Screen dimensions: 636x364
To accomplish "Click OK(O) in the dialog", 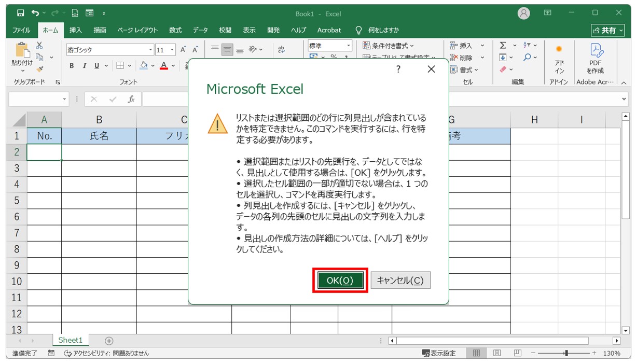I will (x=340, y=281).
